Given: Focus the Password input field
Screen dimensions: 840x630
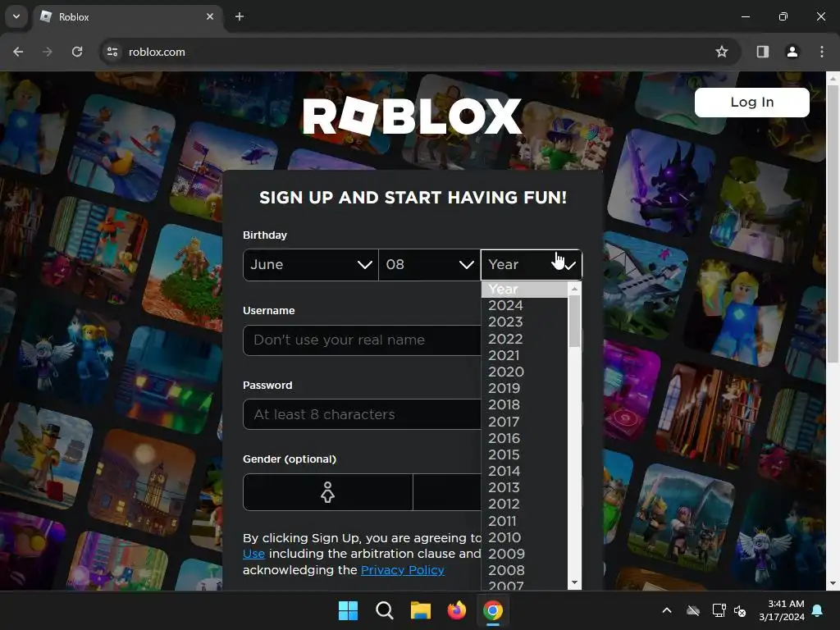Looking at the screenshot, I should coord(362,414).
